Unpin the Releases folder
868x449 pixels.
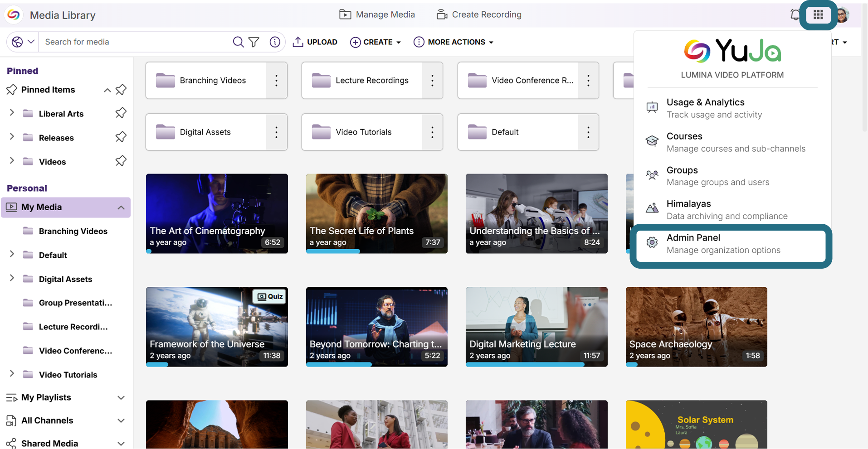pyautogui.click(x=121, y=137)
